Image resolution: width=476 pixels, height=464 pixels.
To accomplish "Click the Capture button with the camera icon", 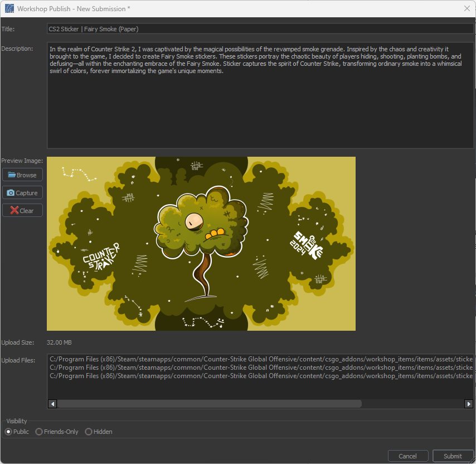I will [x=22, y=193].
